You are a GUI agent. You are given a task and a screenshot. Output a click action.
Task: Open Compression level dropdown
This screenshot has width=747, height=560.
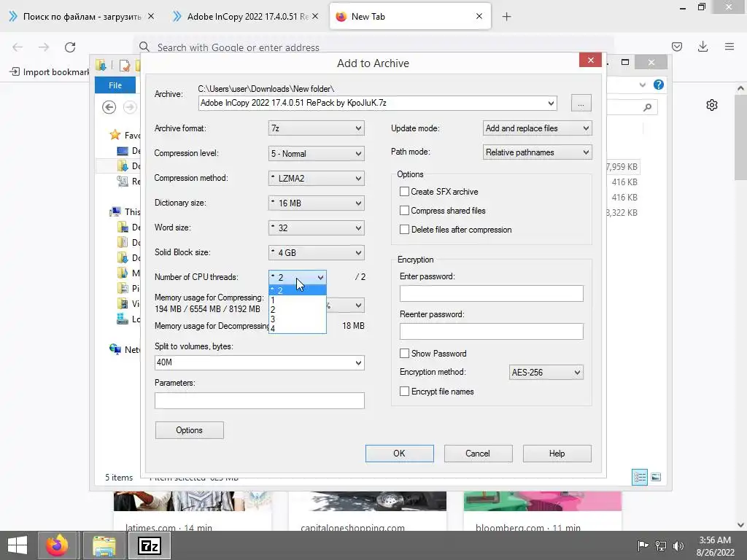(x=317, y=153)
